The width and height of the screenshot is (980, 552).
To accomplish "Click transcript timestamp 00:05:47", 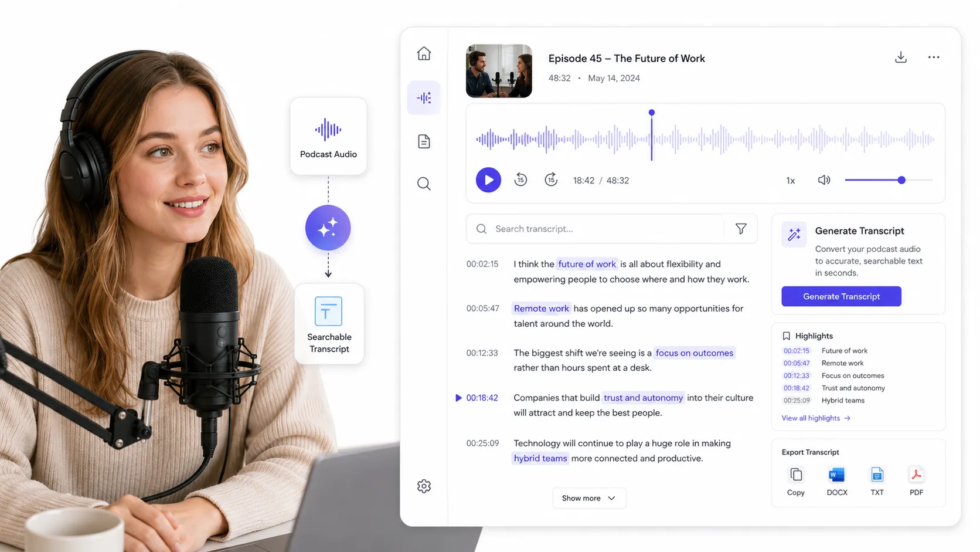I will click(482, 309).
